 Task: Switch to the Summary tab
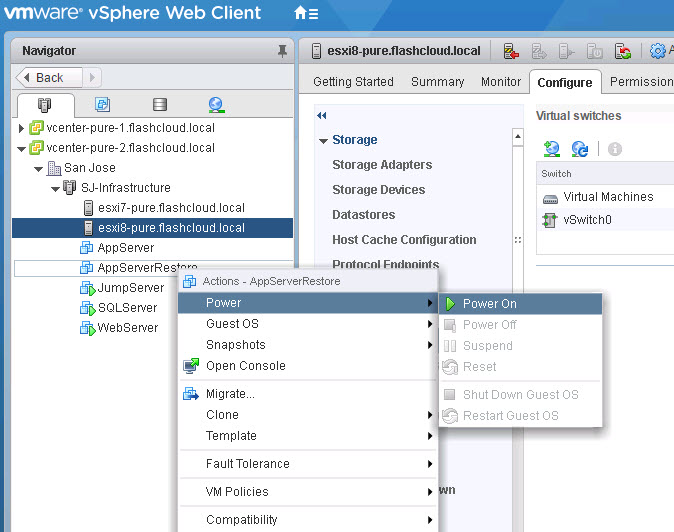pyautogui.click(x=438, y=82)
